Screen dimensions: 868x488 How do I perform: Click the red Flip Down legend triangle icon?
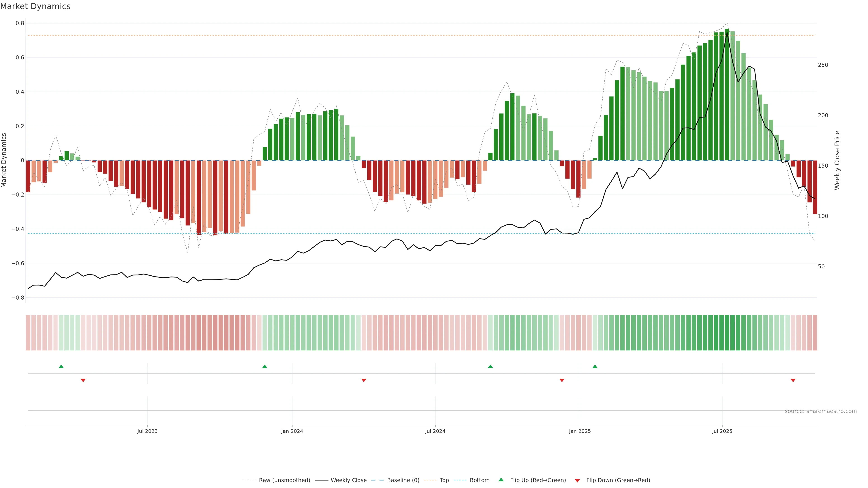(x=577, y=481)
